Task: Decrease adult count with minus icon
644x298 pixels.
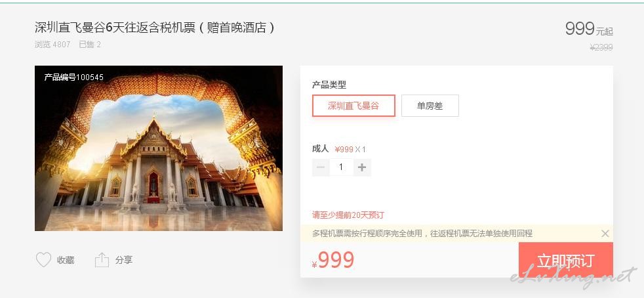Action: tap(321, 167)
